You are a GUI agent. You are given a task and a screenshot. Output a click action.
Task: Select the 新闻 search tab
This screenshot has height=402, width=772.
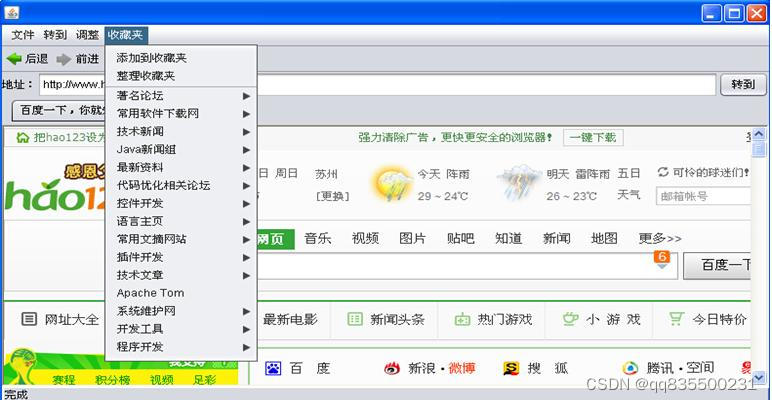coord(556,239)
